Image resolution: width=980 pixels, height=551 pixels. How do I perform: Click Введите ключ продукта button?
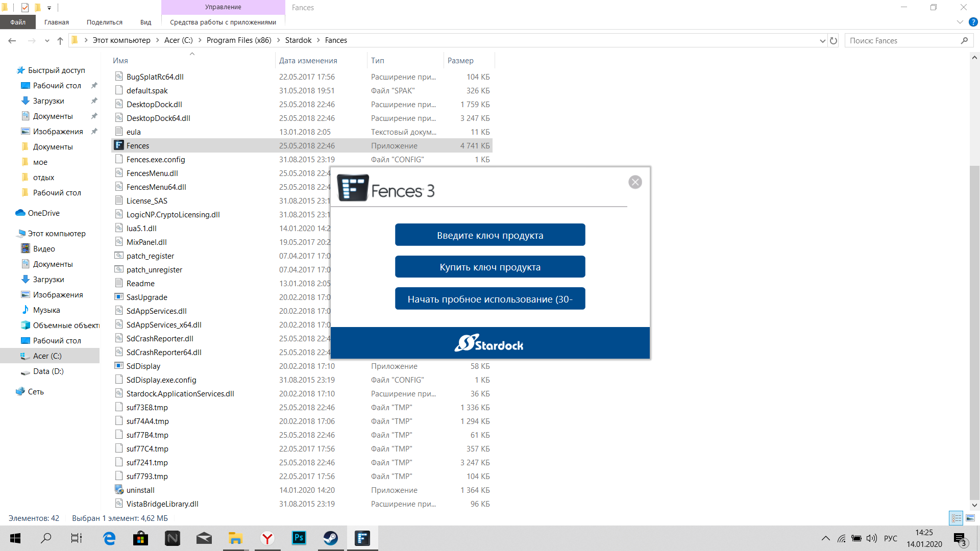489,235
